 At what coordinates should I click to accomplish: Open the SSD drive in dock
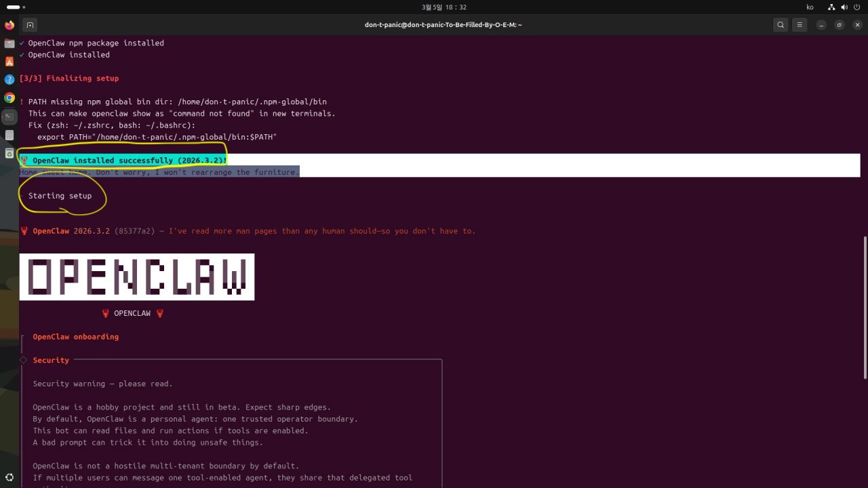pos(9,135)
